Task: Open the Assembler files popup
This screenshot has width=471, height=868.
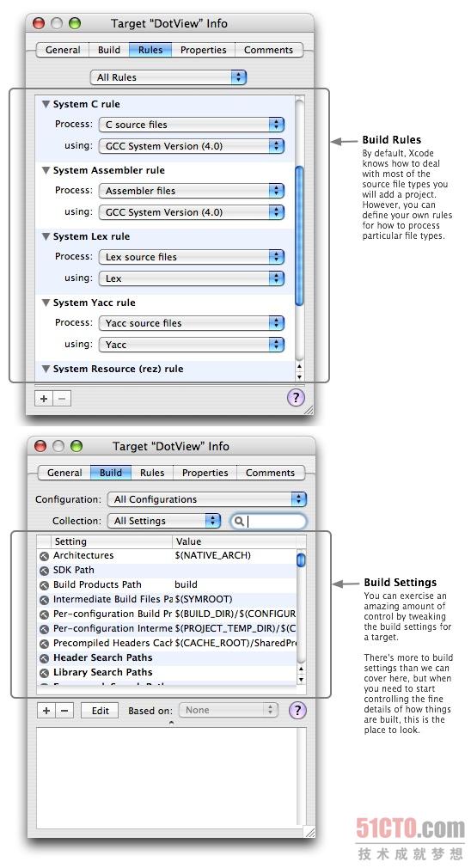Action: [x=192, y=191]
